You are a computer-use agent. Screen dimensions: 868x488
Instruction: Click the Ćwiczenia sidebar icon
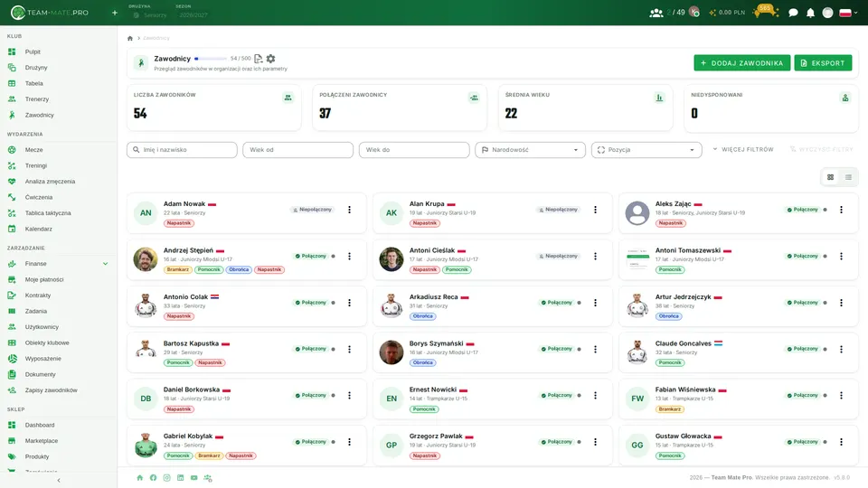tap(12, 197)
